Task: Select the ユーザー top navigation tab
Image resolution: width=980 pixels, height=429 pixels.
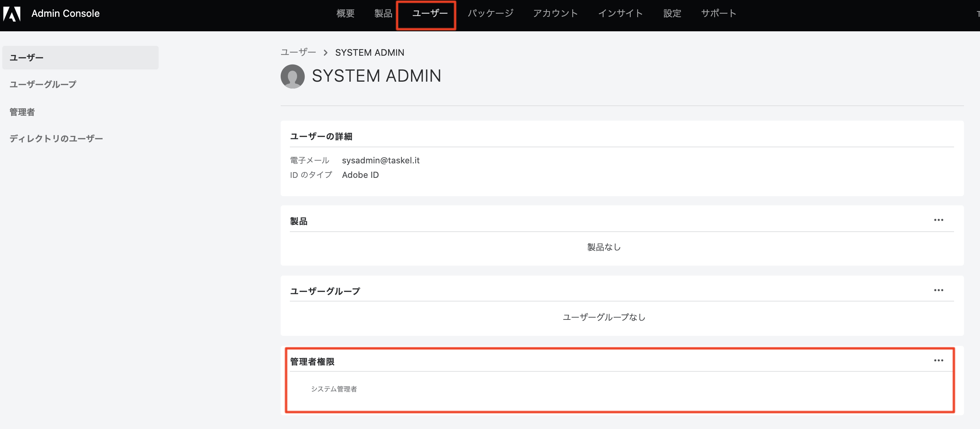Action: coord(430,14)
